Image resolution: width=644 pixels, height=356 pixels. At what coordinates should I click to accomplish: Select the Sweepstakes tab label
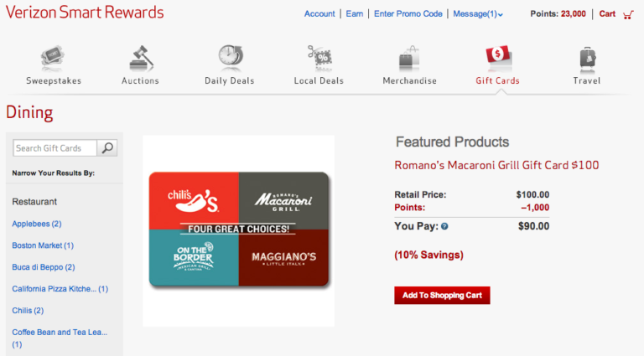click(x=54, y=80)
